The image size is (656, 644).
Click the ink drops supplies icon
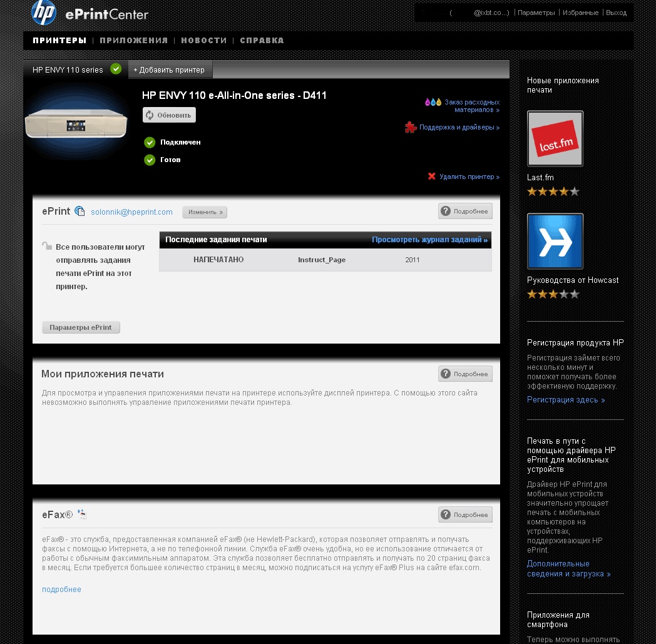pyautogui.click(x=433, y=102)
